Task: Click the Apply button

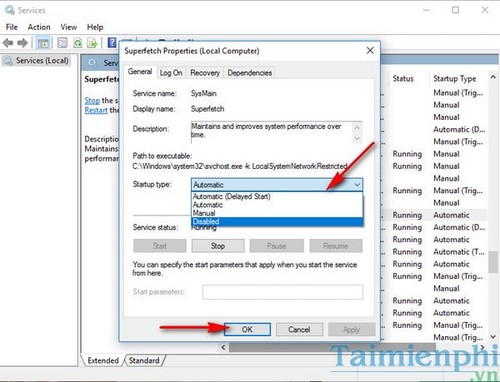Action: [x=351, y=329]
